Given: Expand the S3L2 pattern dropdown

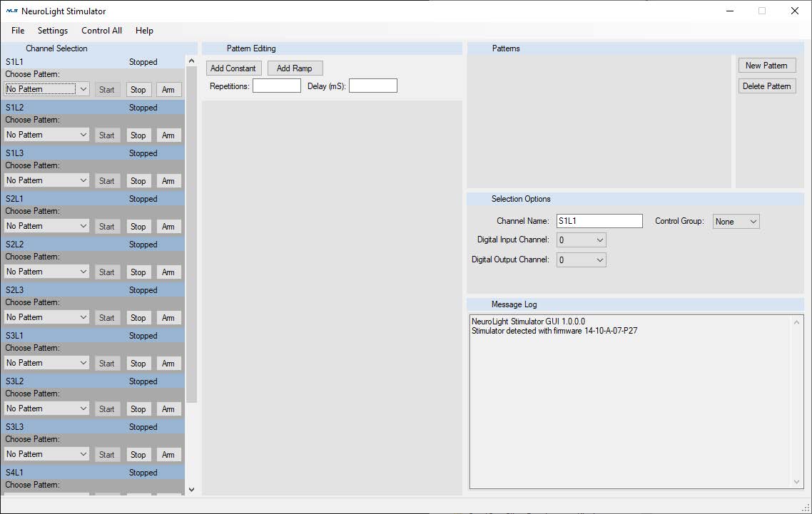Looking at the screenshot, I should (46, 408).
